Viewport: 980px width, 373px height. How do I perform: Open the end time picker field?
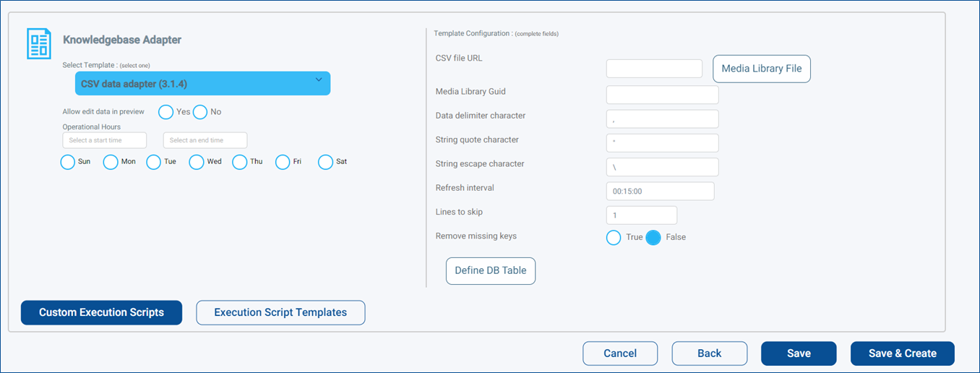205,140
